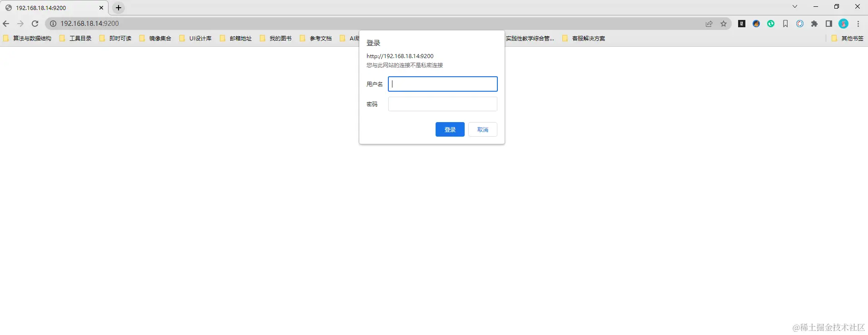Open 算法与数据结构 bookmark folder
868x335 pixels.
click(x=27, y=39)
